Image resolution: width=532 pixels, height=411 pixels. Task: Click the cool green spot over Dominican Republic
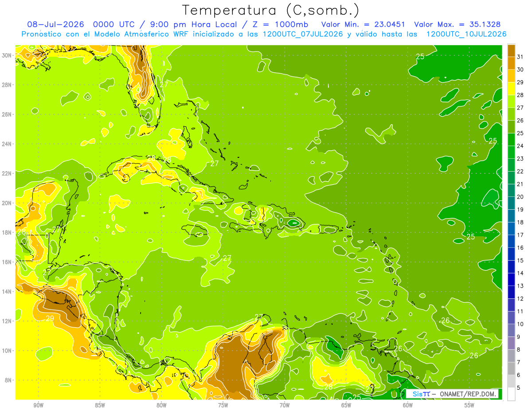click(x=293, y=223)
